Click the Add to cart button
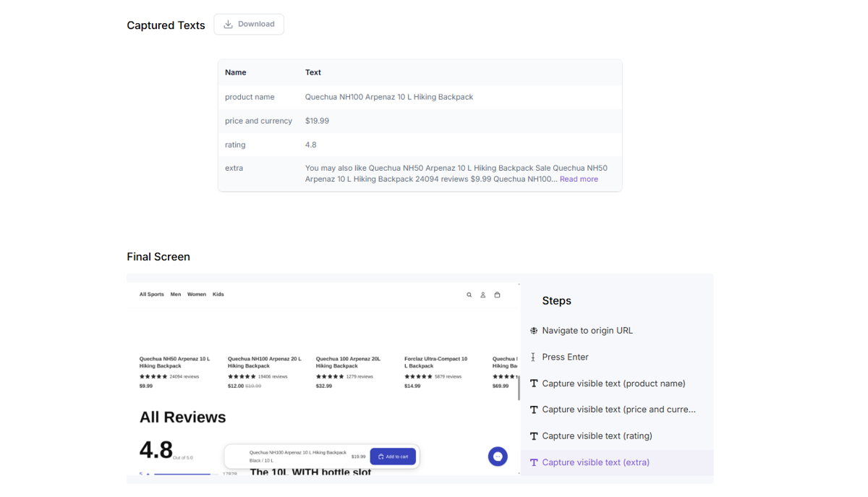The width and height of the screenshot is (868, 497). [393, 456]
